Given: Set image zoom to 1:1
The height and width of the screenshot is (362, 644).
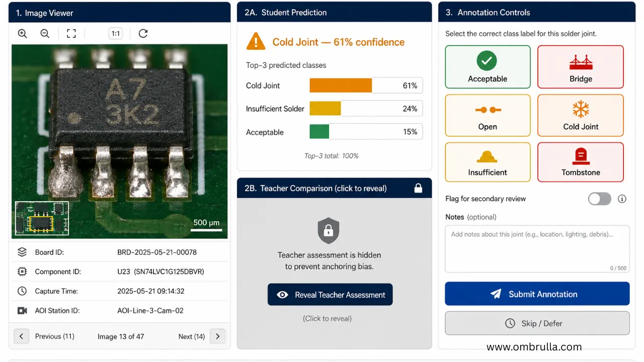Looking at the screenshot, I should tap(116, 34).
